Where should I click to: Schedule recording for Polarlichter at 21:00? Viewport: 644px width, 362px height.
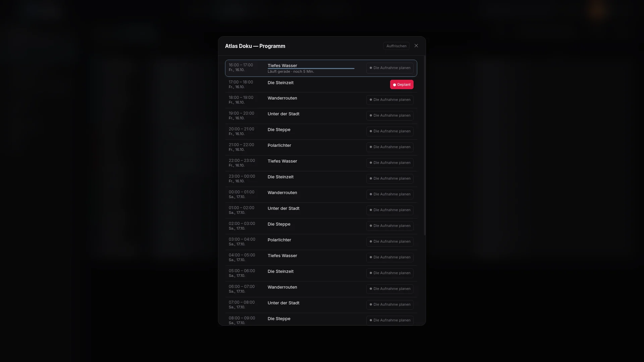390,147
